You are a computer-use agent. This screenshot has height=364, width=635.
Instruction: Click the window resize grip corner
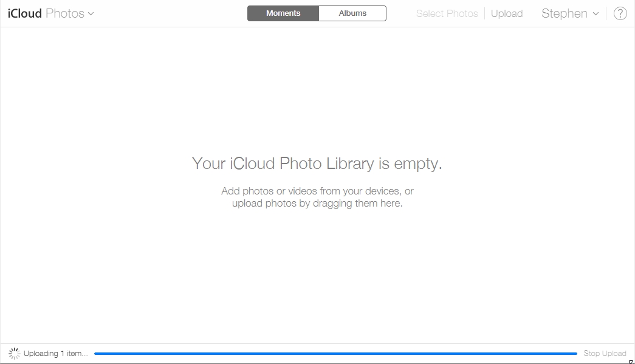point(631,362)
